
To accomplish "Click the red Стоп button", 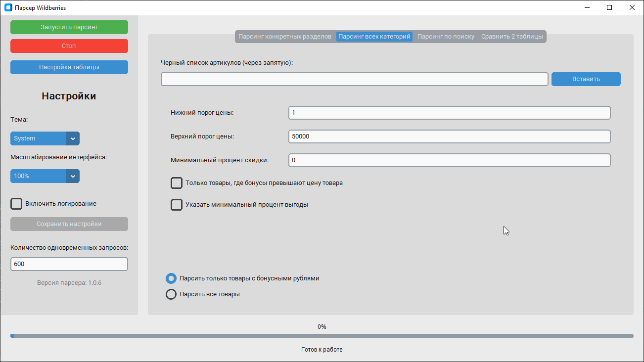I will pos(69,46).
